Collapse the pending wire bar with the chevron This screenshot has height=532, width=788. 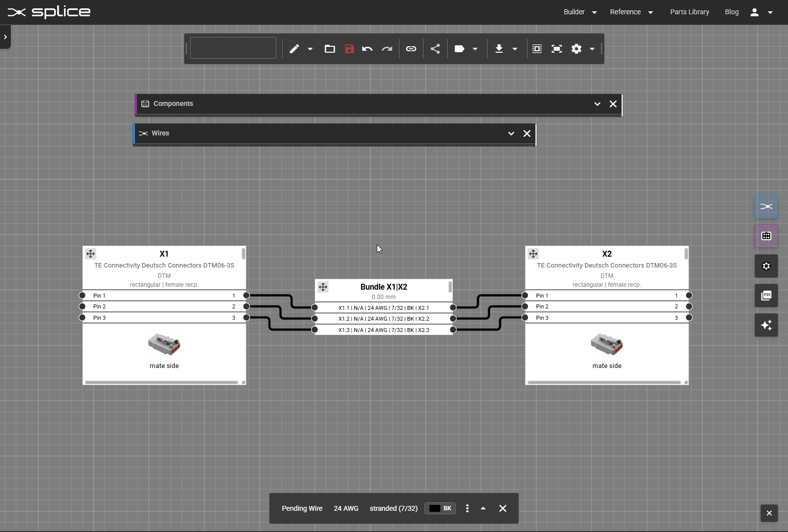pyautogui.click(x=483, y=508)
